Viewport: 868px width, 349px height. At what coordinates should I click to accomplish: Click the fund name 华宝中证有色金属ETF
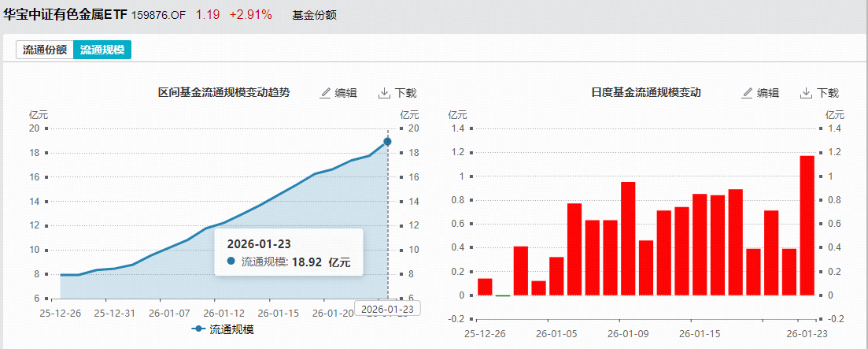pyautogui.click(x=65, y=15)
